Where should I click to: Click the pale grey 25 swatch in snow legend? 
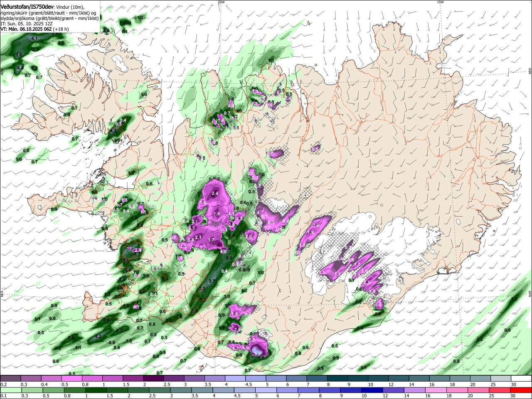501,379
